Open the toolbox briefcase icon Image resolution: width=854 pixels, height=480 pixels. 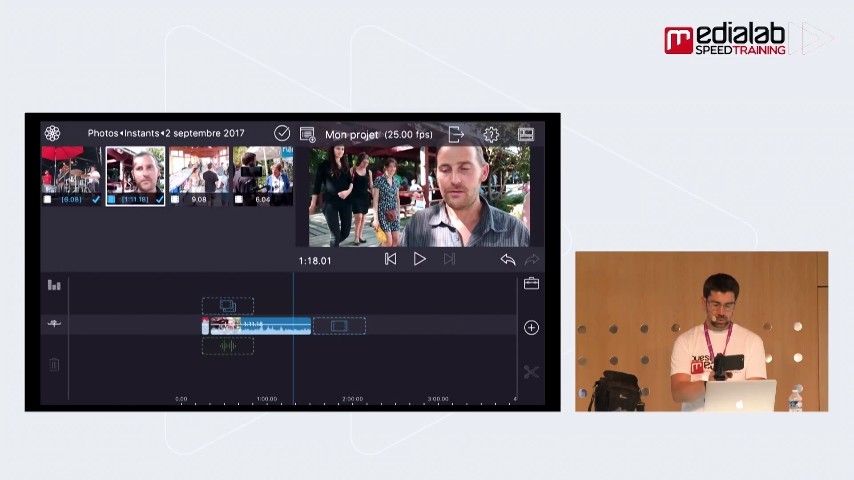[x=531, y=284]
